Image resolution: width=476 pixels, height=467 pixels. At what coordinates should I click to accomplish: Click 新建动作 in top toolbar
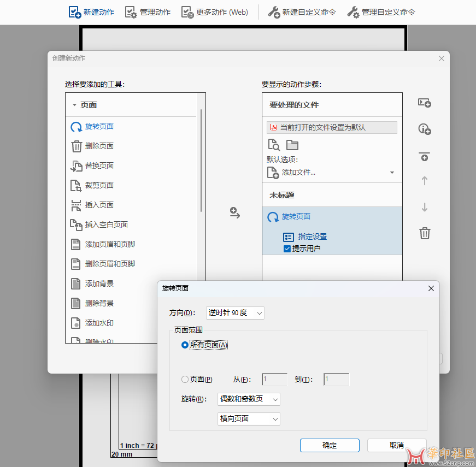(92, 12)
